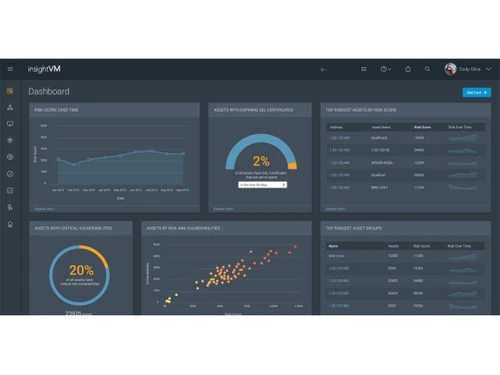The height and width of the screenshot is (375, 500).
Task: Select the Sept 2015 data point on line chart
Action: pyautogui.click(x=183, y=154)
